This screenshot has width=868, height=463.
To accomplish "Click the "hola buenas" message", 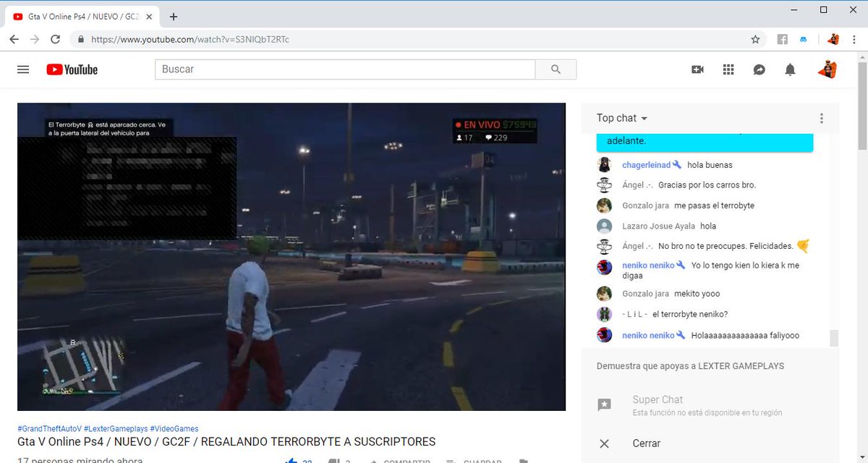I will pyautogui.click(x=710, y=165).
